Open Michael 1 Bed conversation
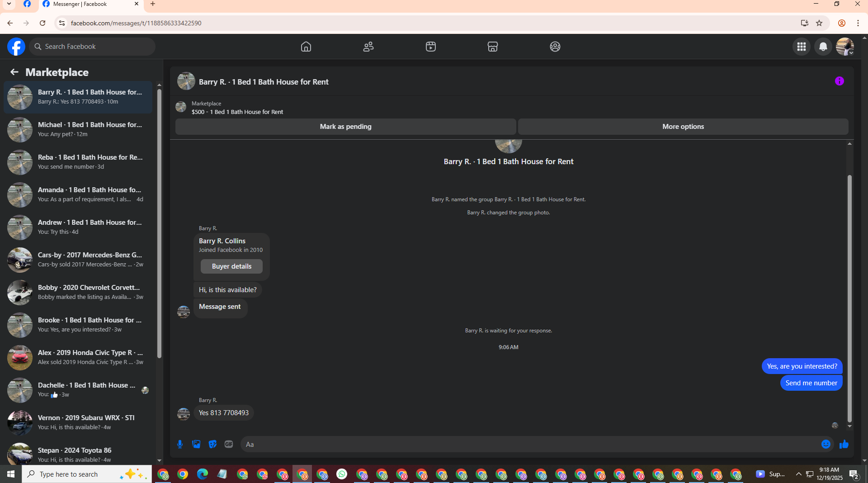The height and width of the screenshot is (483, 868). pyautogui.click(x=78, y=130)
